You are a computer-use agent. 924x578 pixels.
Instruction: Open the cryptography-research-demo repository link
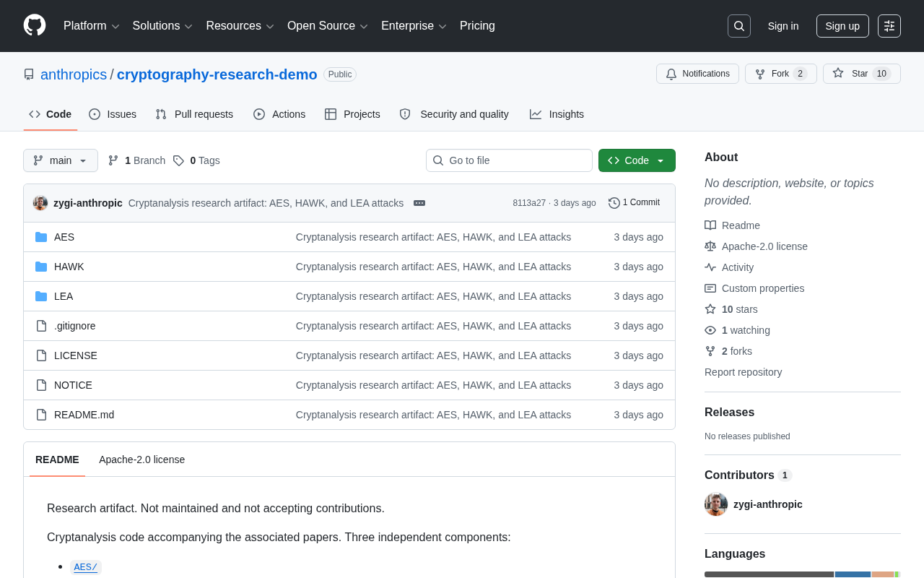[217, 74]
